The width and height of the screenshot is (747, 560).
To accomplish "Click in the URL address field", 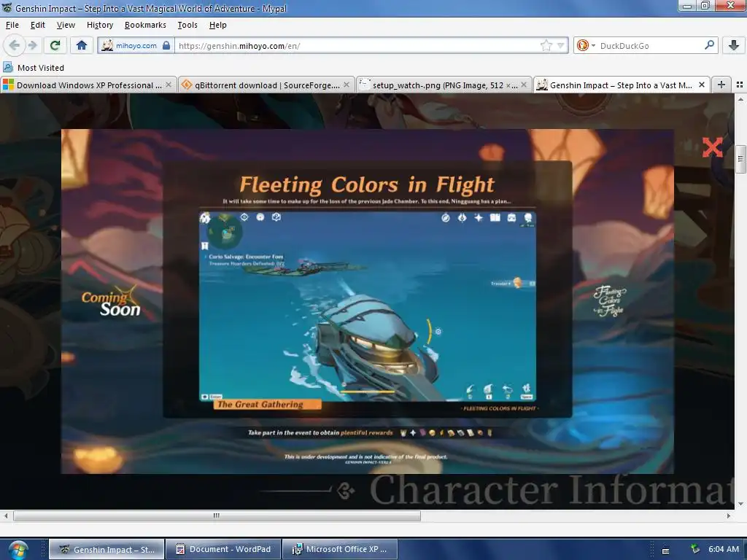I will click(357, 46).
